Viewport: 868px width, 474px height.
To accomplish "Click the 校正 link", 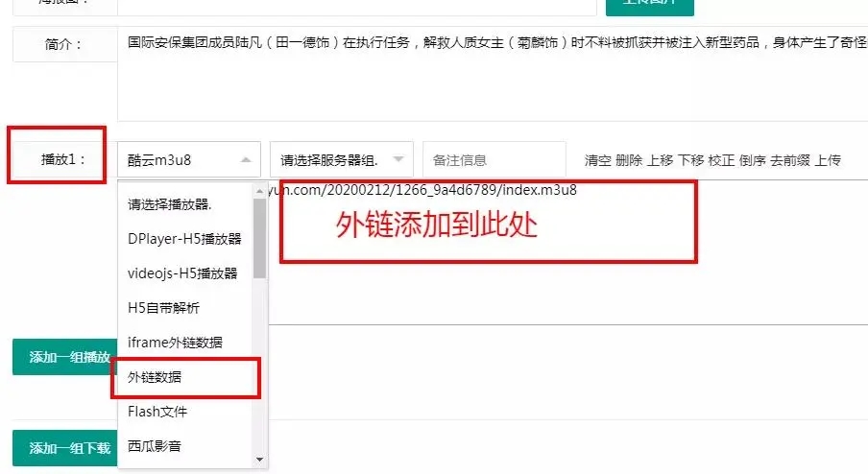I will [x=720, y=160].
